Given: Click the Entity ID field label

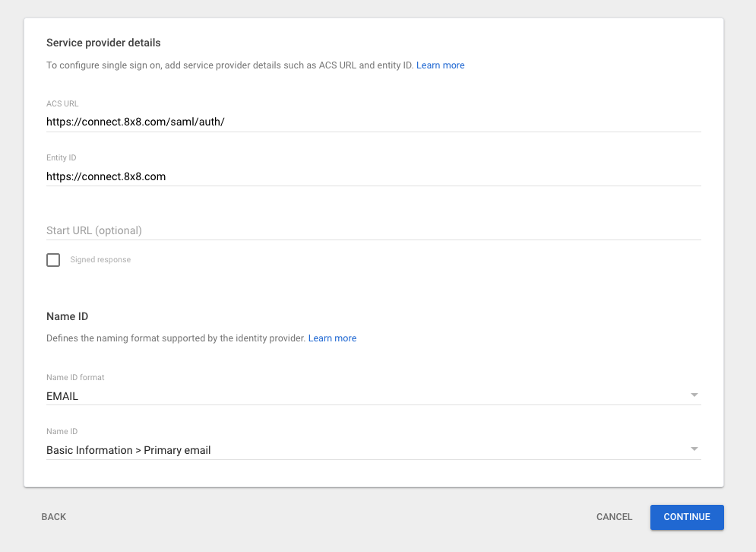Looking at the screenshot, I should pos(62,158).
